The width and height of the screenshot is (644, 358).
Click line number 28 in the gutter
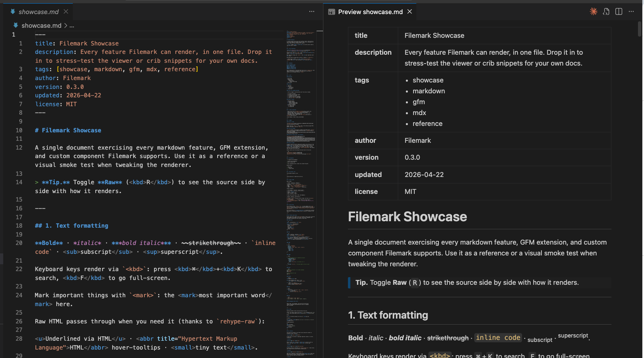click(19, 339)
